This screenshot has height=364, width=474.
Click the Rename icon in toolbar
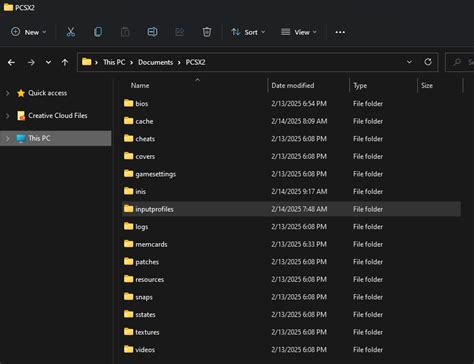pyautogui.click(x=152, y=32)
